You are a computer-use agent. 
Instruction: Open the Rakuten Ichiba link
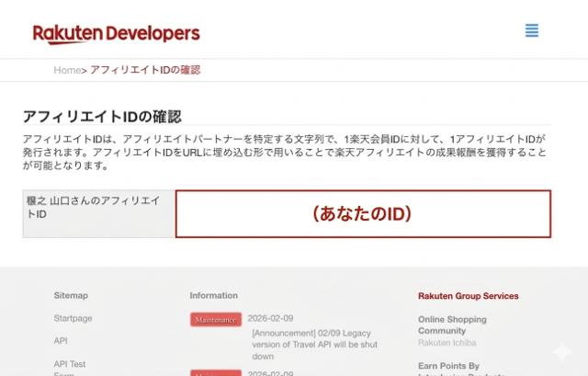(x=447, y=343)
